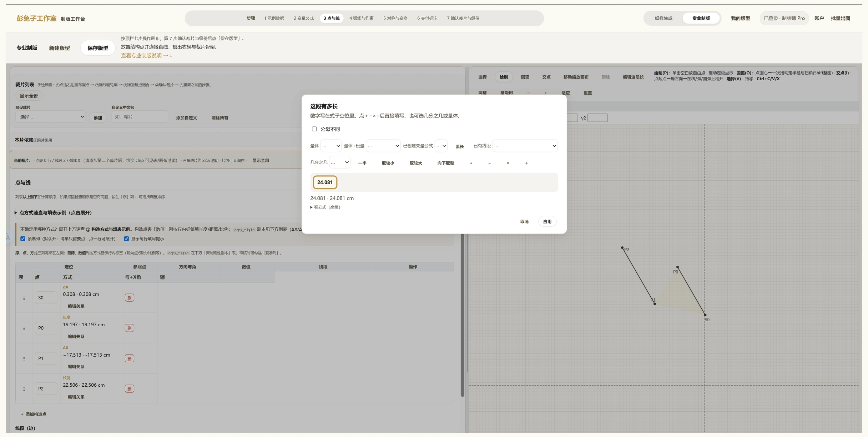868x437 pixels.
Task: Insert the minus operator in the dialog
Action: point(489,163)
